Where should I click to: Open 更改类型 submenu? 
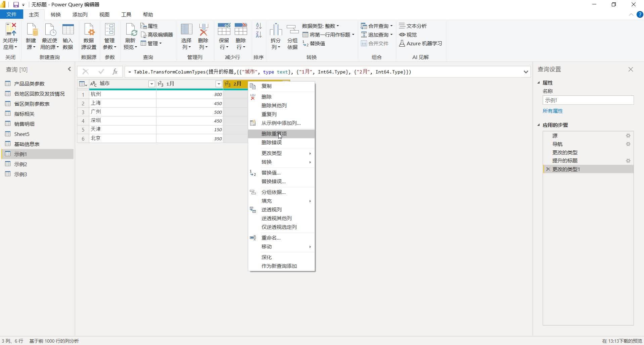281,153
